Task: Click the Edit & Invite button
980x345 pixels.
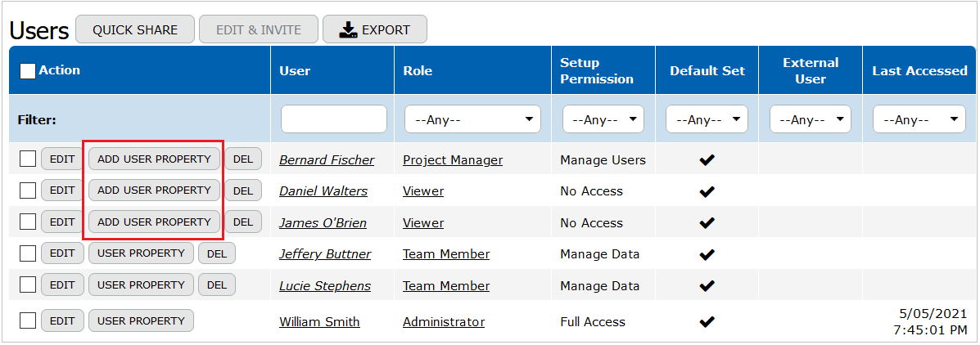Action: pos(259,29)
